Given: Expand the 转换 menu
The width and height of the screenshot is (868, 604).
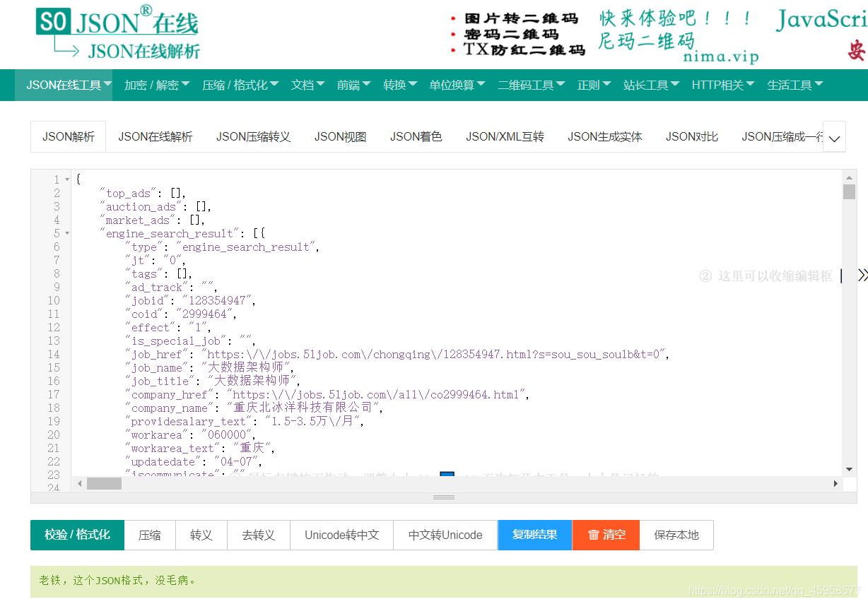Looking at the screenshot, I should (400, 85).
